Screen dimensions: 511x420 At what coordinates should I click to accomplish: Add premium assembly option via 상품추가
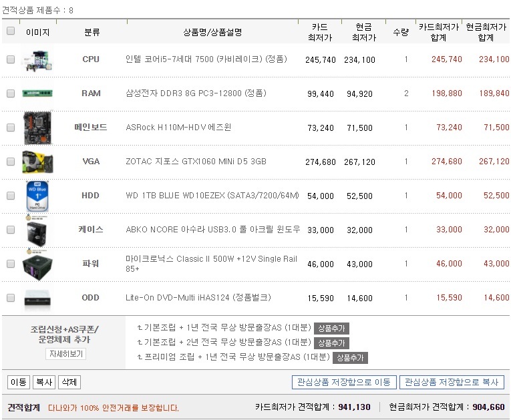350,357
